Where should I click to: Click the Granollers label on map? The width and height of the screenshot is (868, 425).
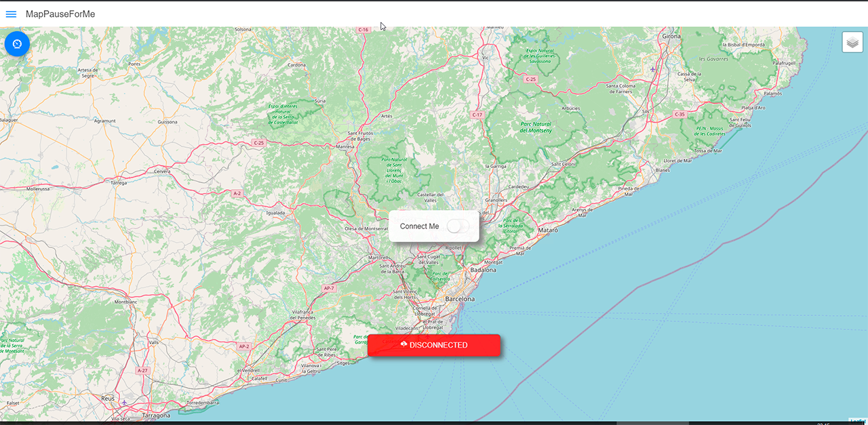point(496,201)
